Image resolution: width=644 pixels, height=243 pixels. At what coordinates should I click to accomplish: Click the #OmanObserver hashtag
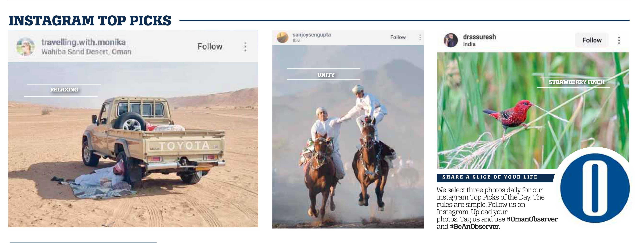coord(532,219)
